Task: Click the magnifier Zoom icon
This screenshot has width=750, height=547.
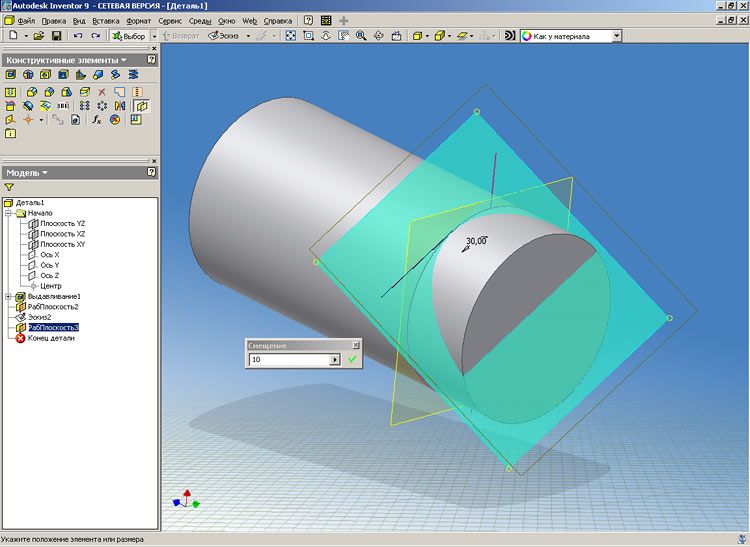Action: (361, 36)
